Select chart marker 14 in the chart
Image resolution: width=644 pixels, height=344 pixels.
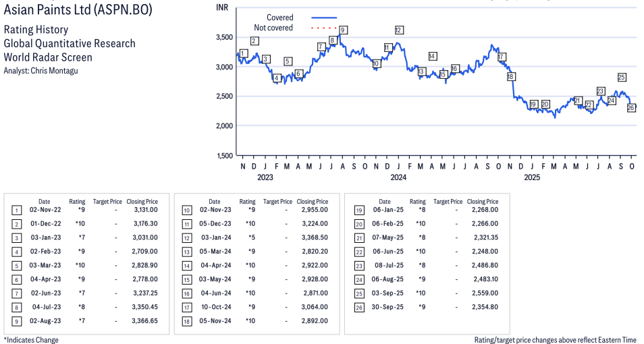(x=432, y=57)
